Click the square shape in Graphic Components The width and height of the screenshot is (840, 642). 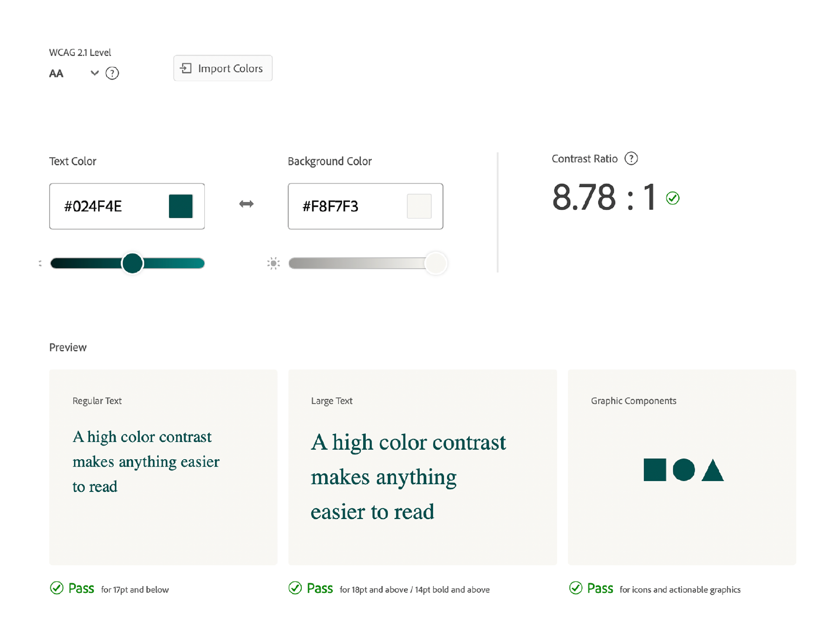[654, 470]
